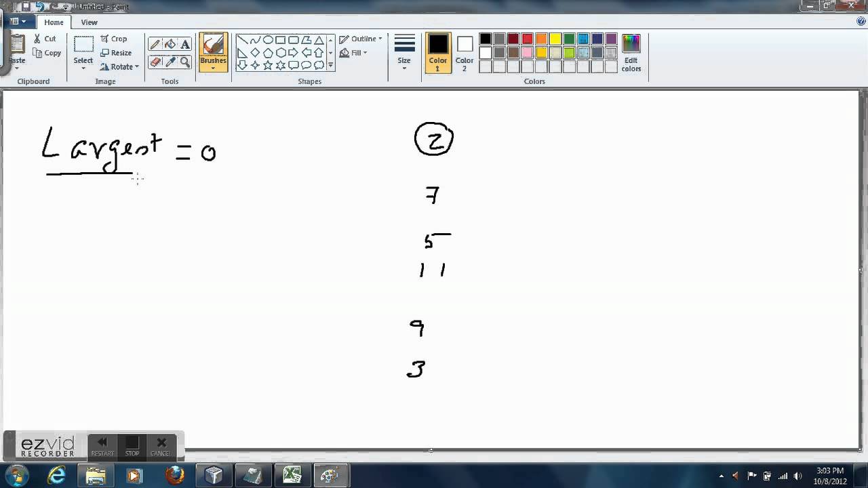Choose the Down arrow shape
The image size is (868, 488).
[242, 66]
